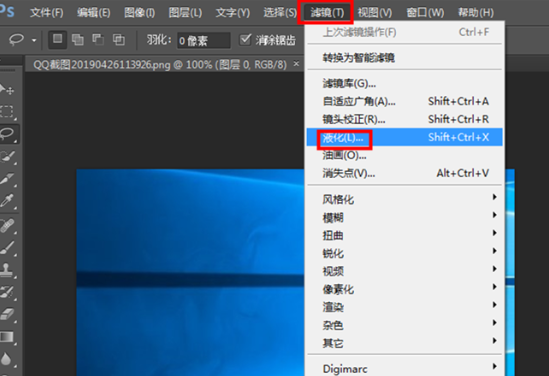549x376 pixels.
Task: Open the 文件(F) menu
Action: pyautogui.click(x=47, y=13)
